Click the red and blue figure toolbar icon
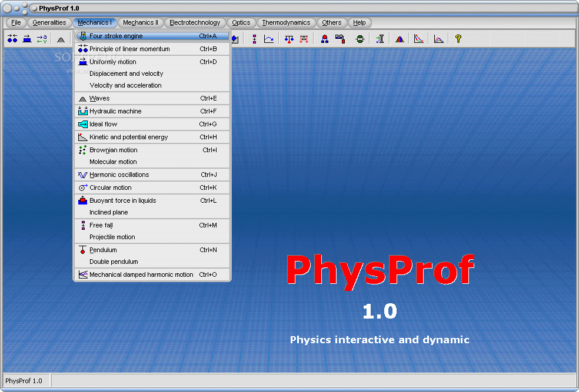Image resolution: width=579 pixels, height=392 pixels. click(x=325, y=39)
